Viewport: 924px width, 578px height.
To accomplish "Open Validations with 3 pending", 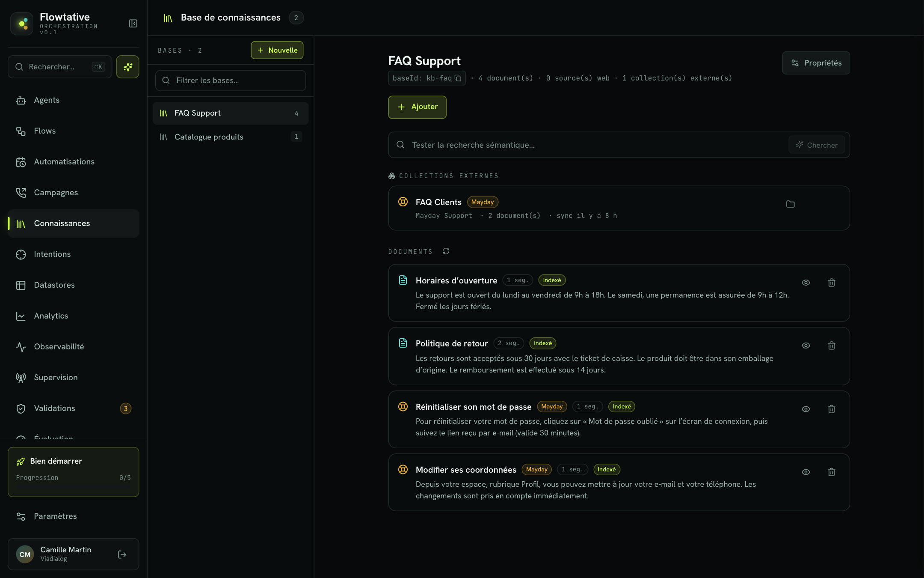I will coord(73,408).
